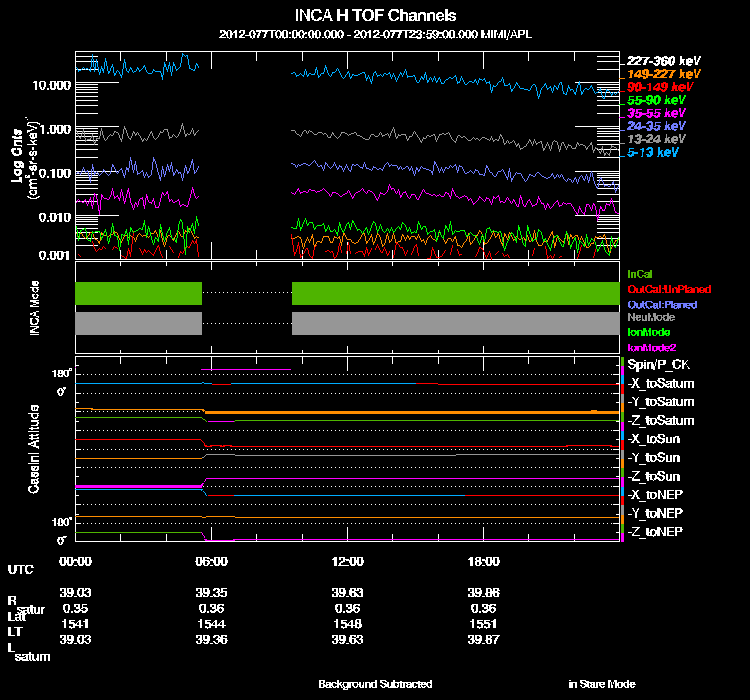Click the -Z_toNEP attitude legend entry
The image size is (750, 700).
(x=655, y=530)
